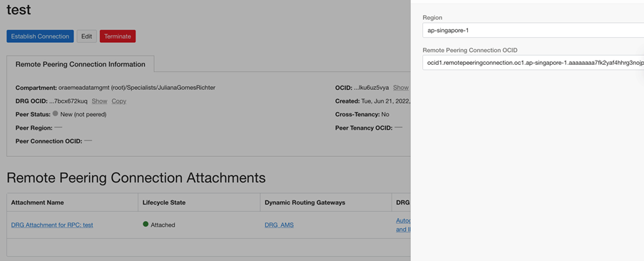The width and height of the screenshot is (644, 261).
Task: Click the Created date text
Action: pyautogui.click(x=385, y=101)
